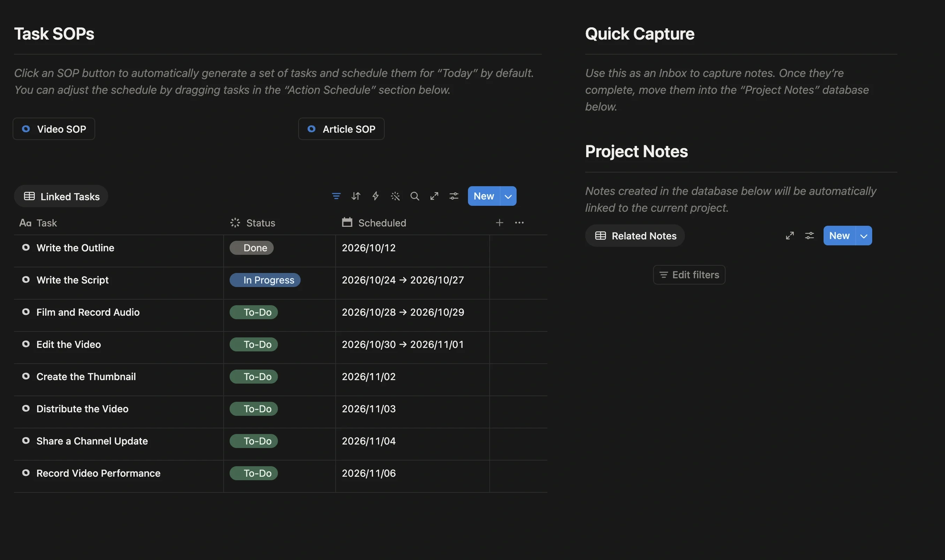Edit the date range 2026/10/24 → 2026/10/27

click(403, 280)
